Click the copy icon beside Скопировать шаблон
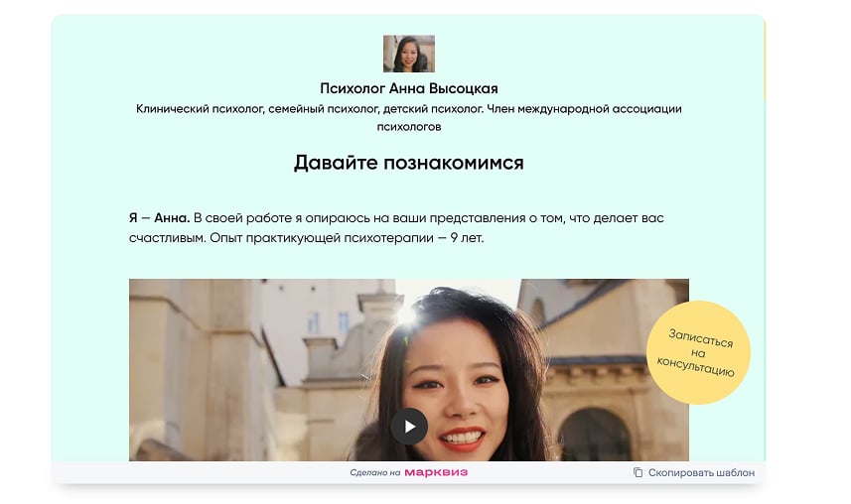Screen dimensions: 851x504 pyautogui.click(x=638, y=472)
